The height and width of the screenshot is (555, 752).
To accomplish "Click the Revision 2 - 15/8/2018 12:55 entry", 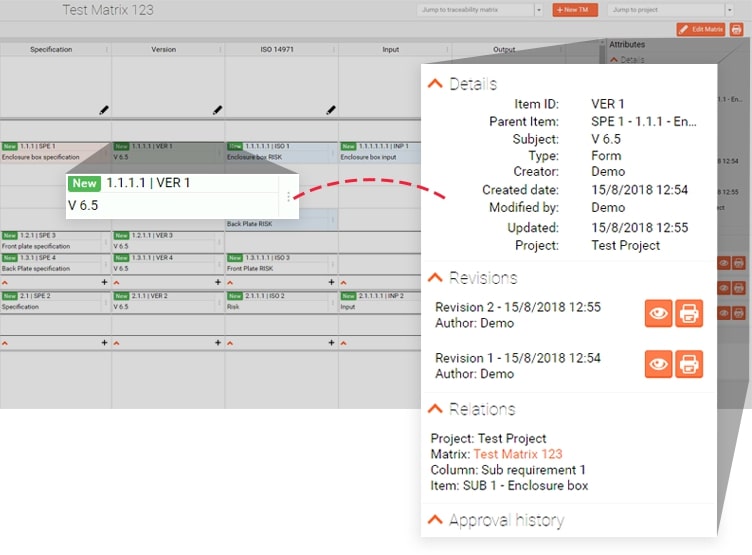I will pyautogui.click(x=518, y=314).
